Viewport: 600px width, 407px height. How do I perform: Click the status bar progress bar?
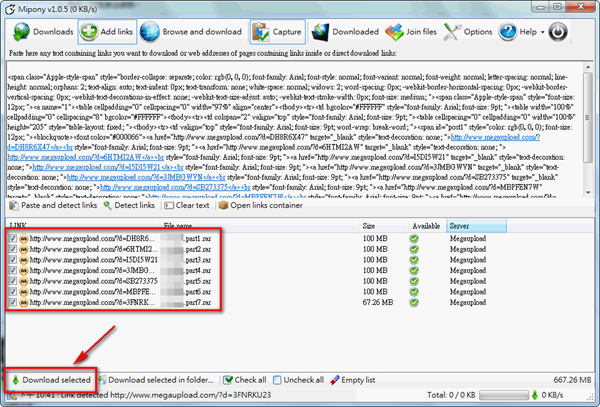click(504, 395)
